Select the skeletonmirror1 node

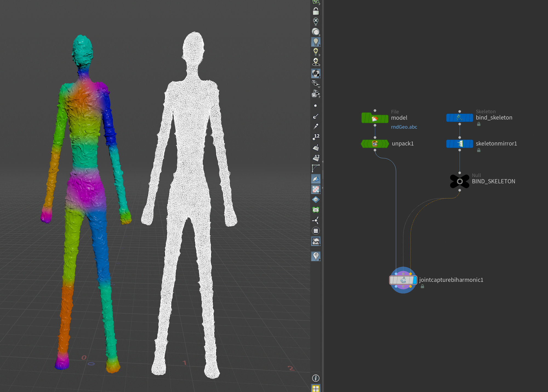point(459,144)
